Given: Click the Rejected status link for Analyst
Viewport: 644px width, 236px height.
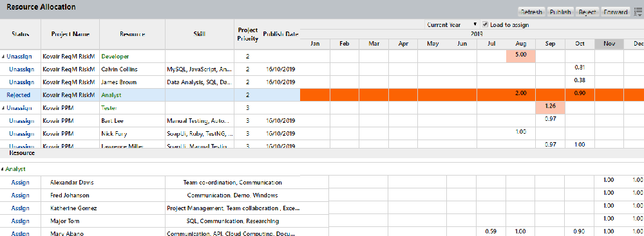Looking at the screenshot, I should click(19, 95).
